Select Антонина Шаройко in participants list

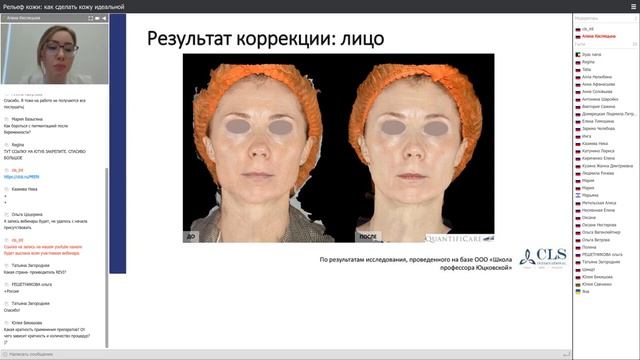point(600,99)
